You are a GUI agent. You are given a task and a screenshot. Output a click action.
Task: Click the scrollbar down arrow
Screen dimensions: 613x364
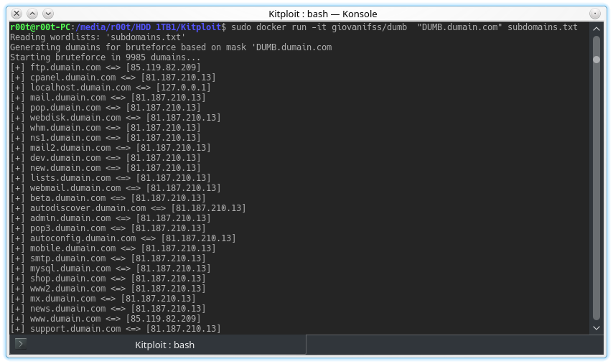tap(596, 328)
